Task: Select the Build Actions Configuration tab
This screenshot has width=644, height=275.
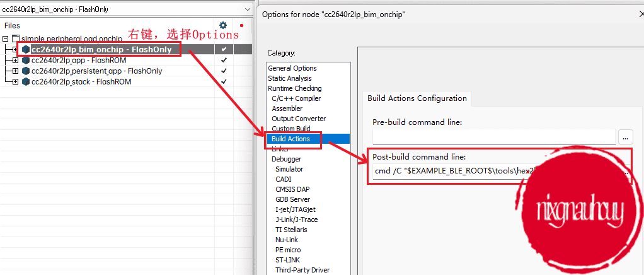Action: tap(417, 98)
